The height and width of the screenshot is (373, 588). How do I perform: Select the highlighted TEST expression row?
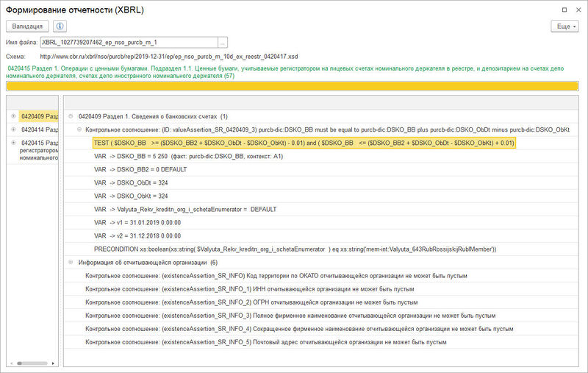(x=304, y=143)
